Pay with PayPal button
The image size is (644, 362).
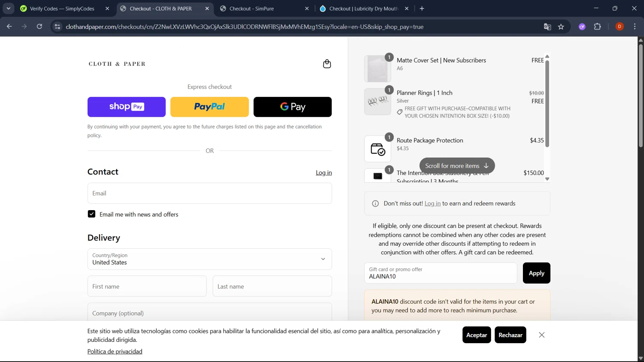point(210,107)
